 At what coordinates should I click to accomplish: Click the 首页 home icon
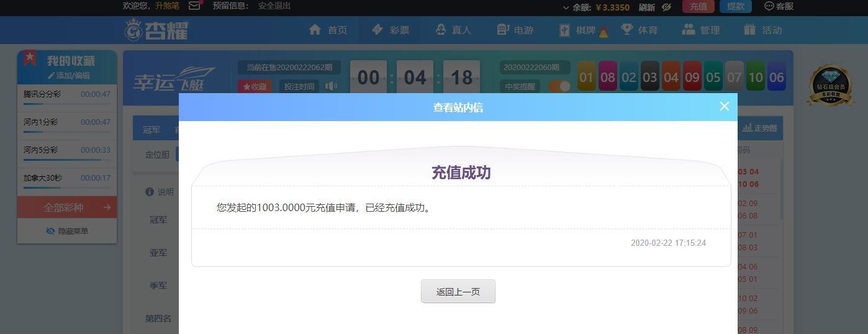[315, 30]
